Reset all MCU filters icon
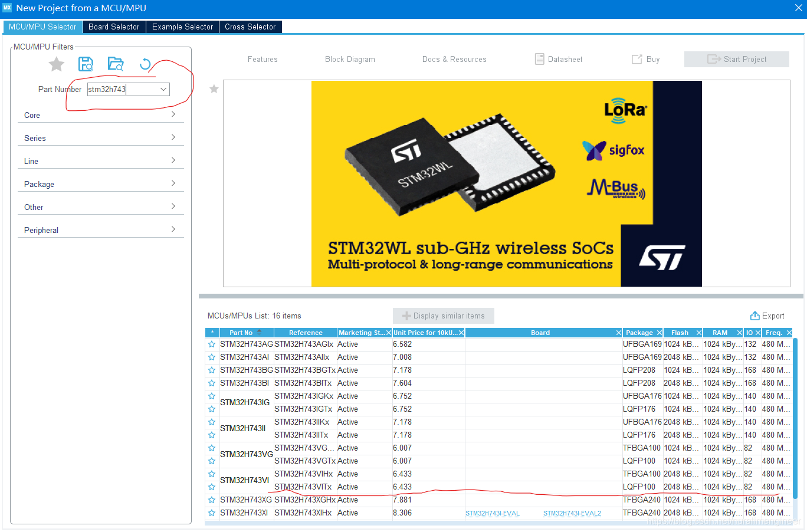The height and width of the screenshot is (532, 807). 145,64
